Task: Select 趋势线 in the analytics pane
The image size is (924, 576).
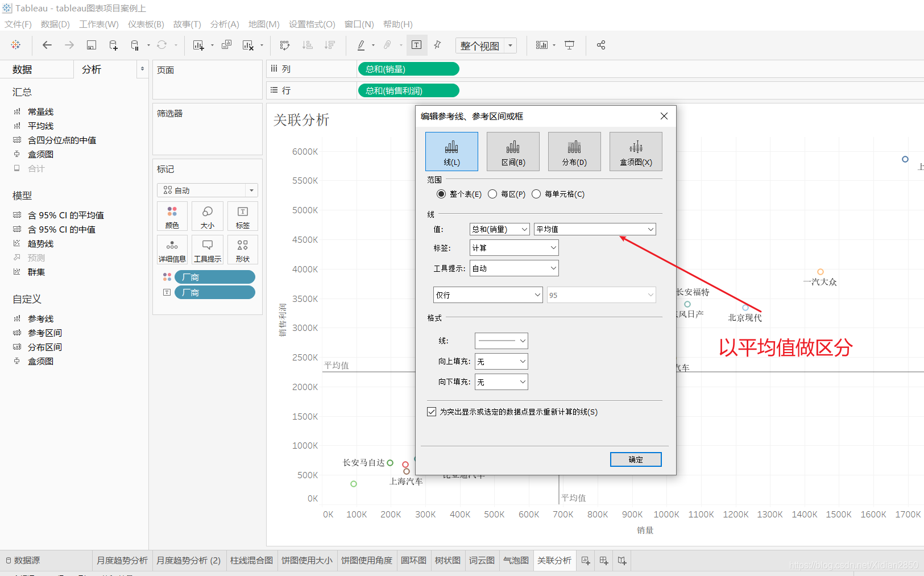Action: point(41,244)
